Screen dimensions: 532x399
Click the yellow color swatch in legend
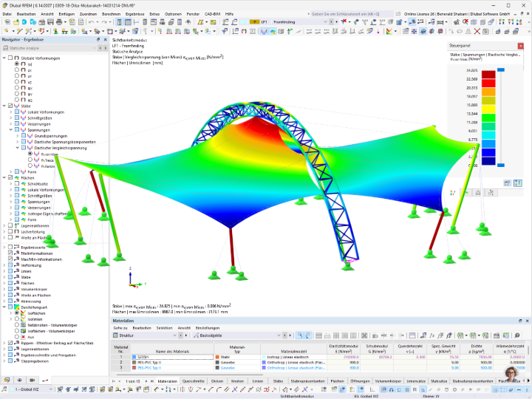point(488,109)
